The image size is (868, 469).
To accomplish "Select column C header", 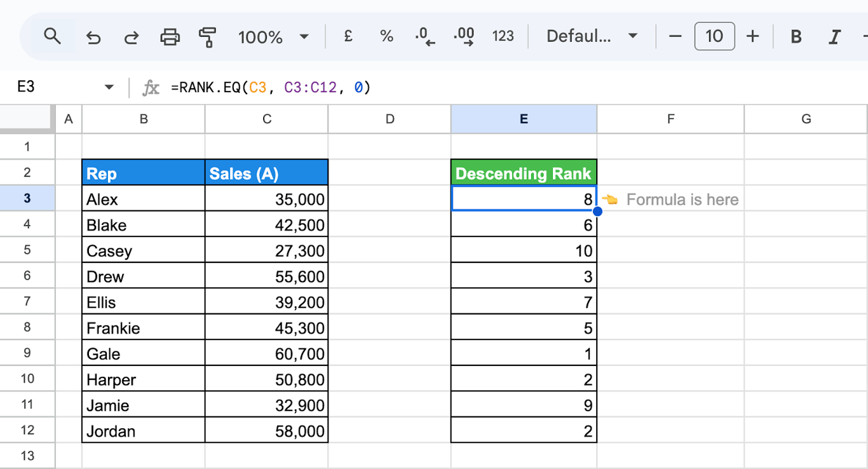I will [267, 119].
